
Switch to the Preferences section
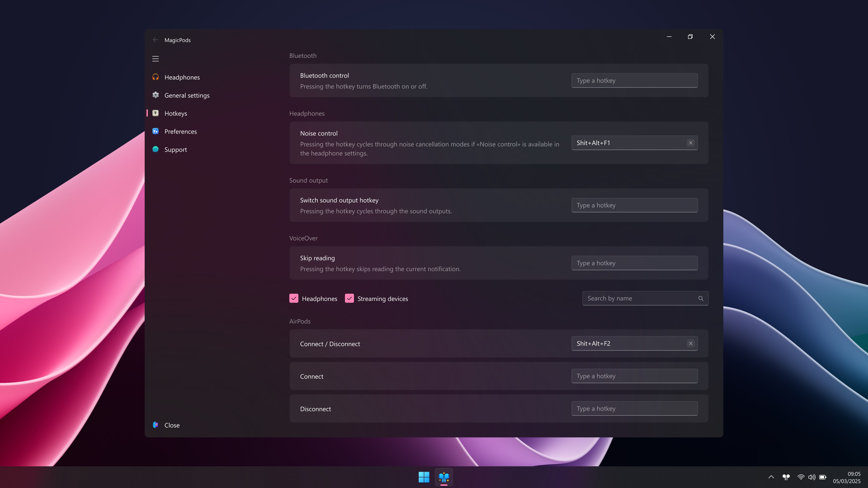click(181, 131)
